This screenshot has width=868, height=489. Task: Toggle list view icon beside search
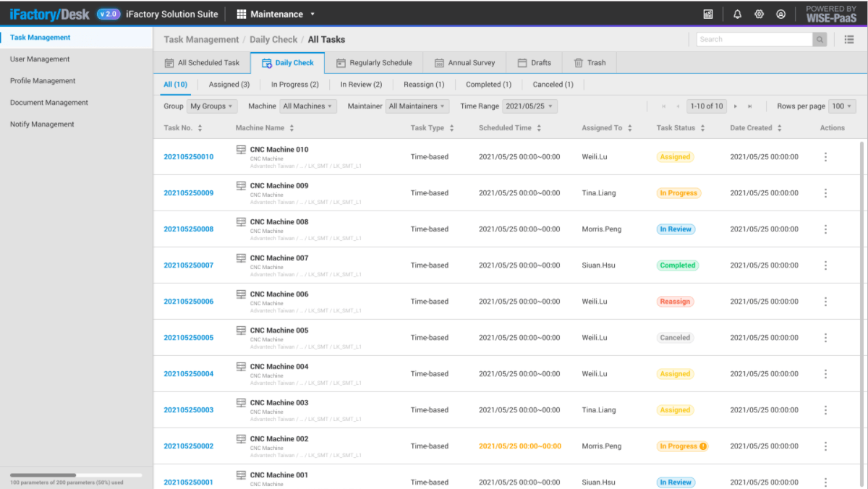coord(849,40)
